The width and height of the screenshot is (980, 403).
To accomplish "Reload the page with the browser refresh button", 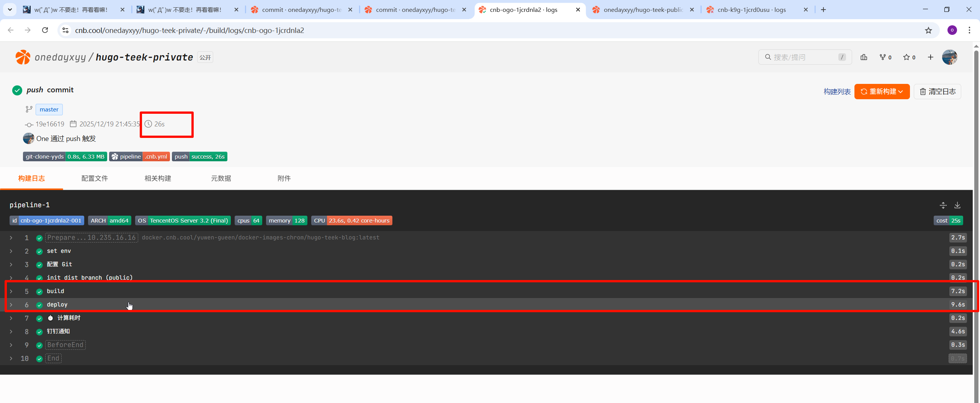I will [45, 30].
